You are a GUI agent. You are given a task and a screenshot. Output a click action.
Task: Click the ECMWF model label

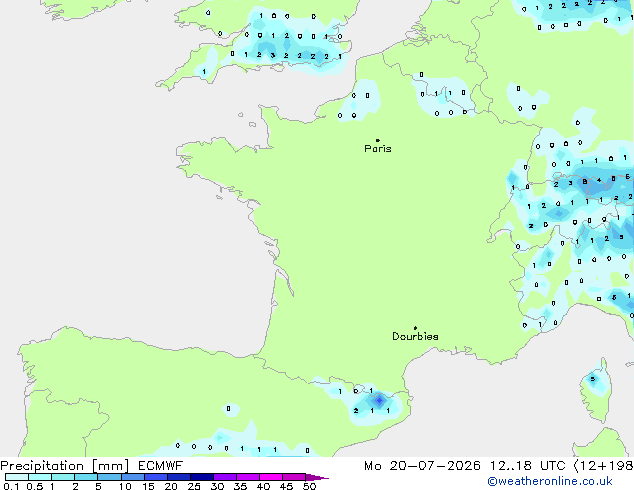(x=161, y=466)
